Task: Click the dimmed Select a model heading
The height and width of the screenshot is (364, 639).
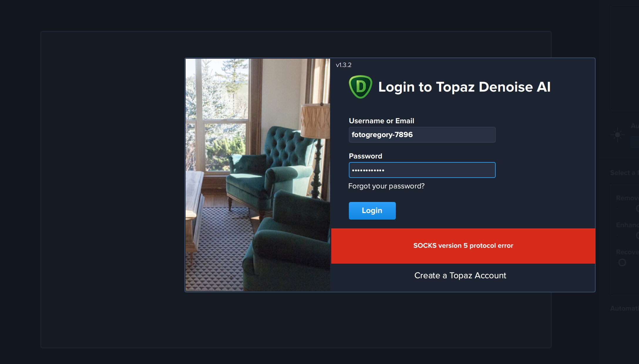Action: 624,173
